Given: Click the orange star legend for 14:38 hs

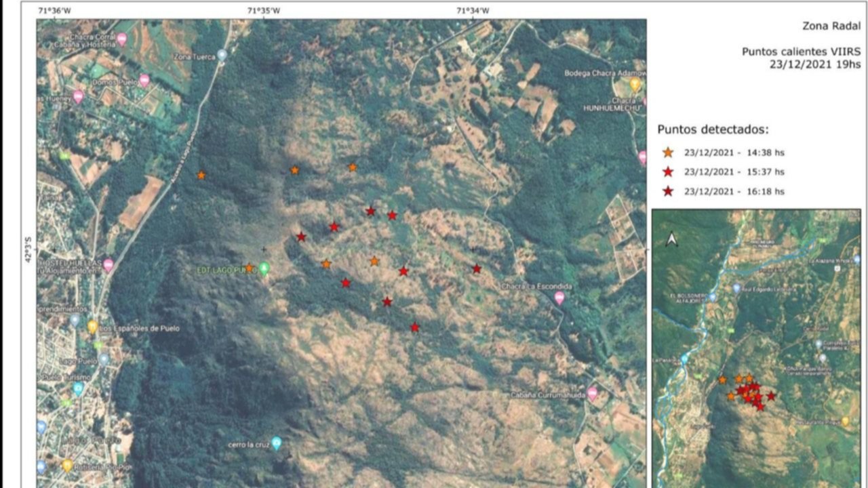Looking at the screenshot, I should 668,152.
